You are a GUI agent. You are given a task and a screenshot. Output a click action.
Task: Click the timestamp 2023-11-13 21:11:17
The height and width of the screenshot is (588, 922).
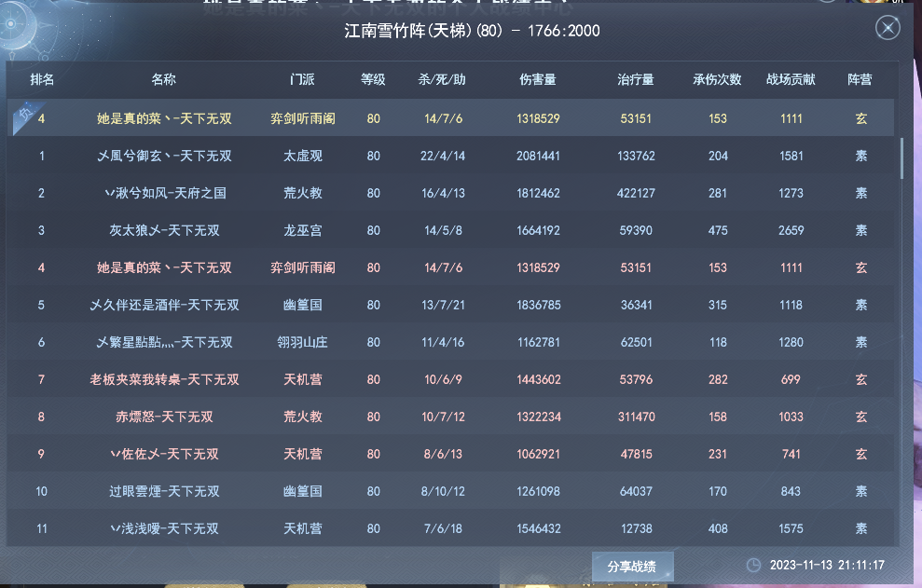(827, 565)
